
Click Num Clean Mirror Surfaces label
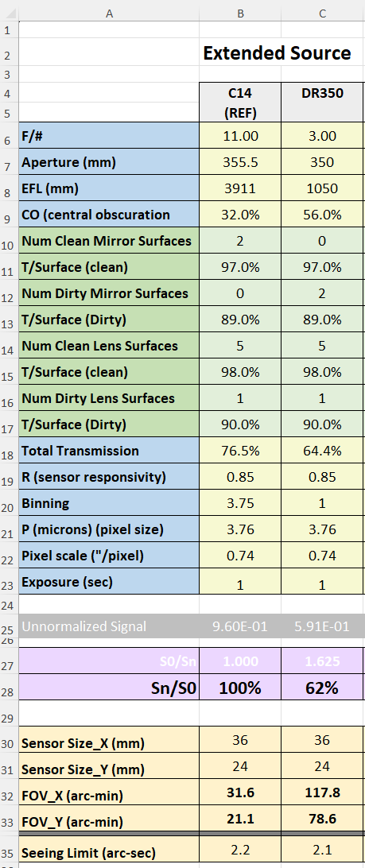(109, 241)
